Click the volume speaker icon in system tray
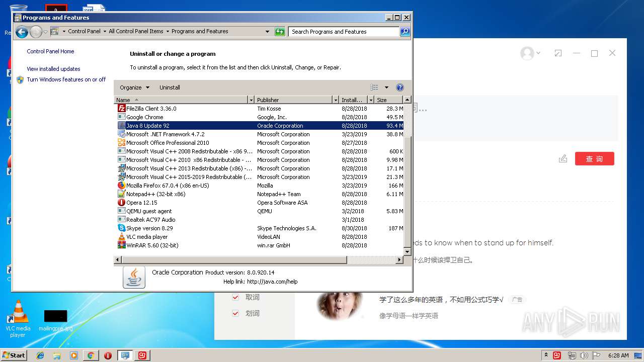 tap(583, 355)
